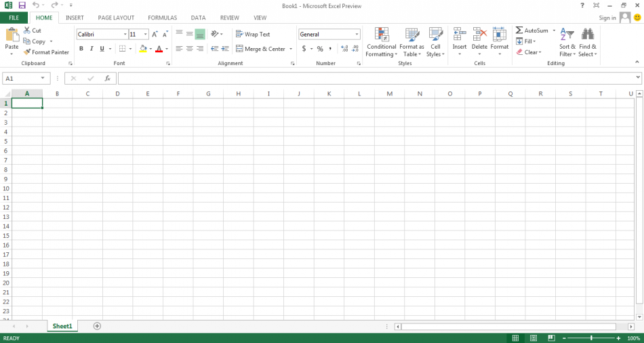Toggle Middle Align vertical alignment
The height and width of the screenshot is (343, 644).
[x=189, y=35]
